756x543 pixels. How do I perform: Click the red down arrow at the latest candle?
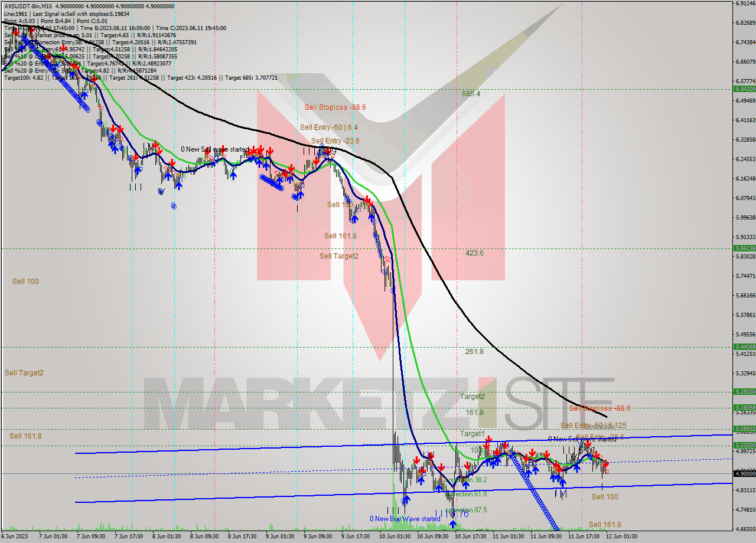pyautogui.click(x=605, y=465)
